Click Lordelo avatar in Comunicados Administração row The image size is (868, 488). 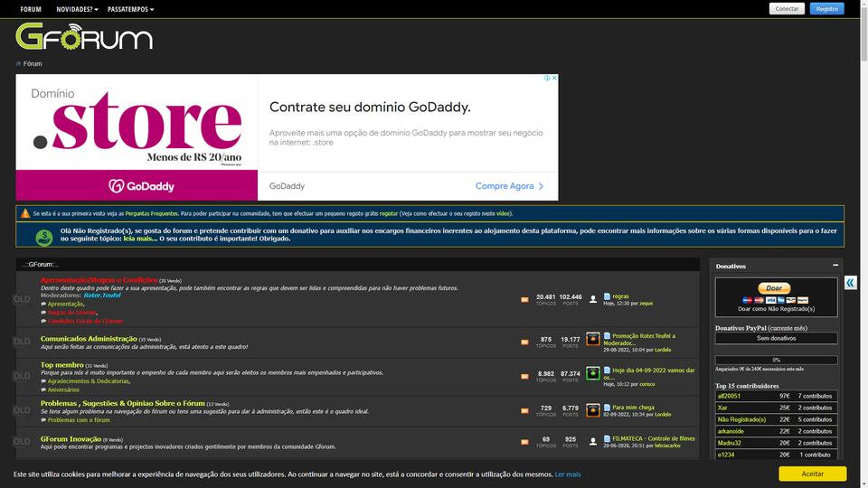coord(593,339)
